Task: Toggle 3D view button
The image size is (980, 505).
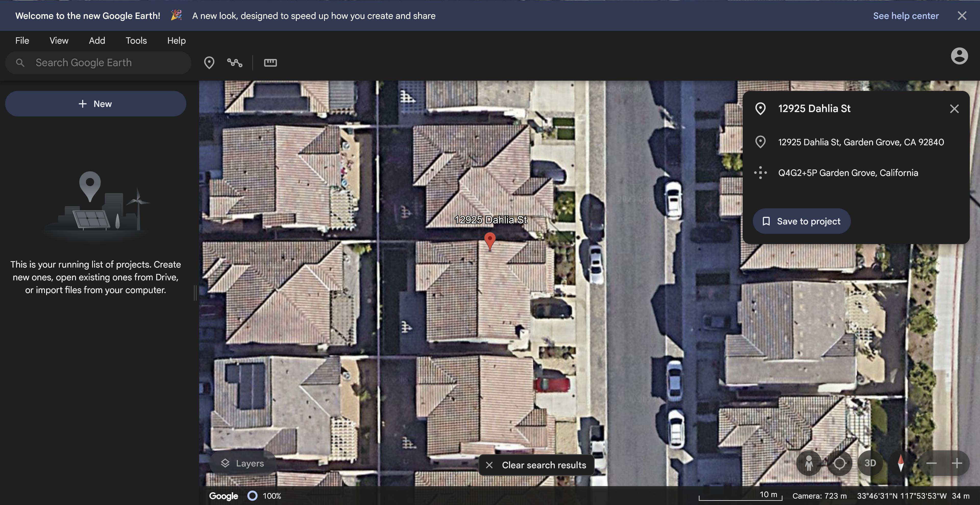Action: tap(870, 463)
